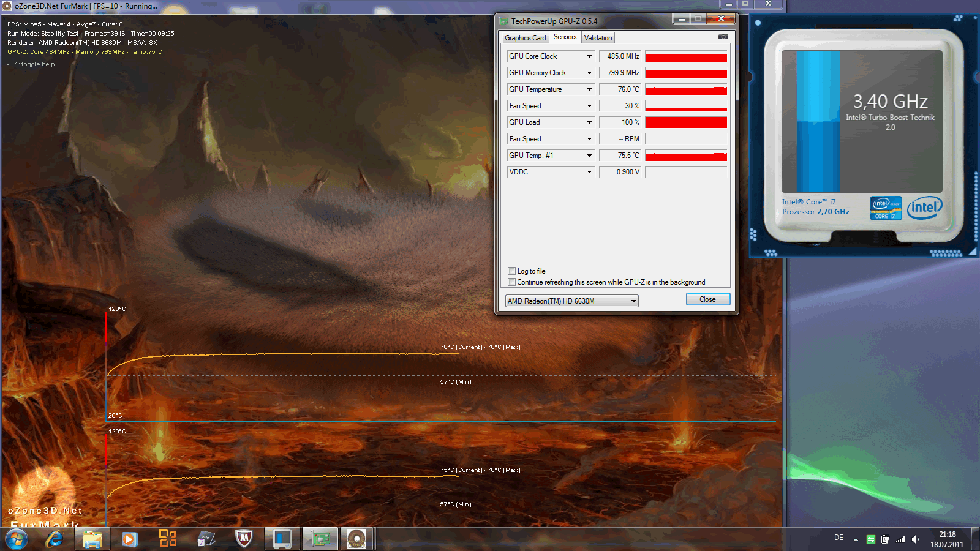The height and width of the screenshot is (551, 980).
Task: Open the Validation tab
Action: coord(598,38)
